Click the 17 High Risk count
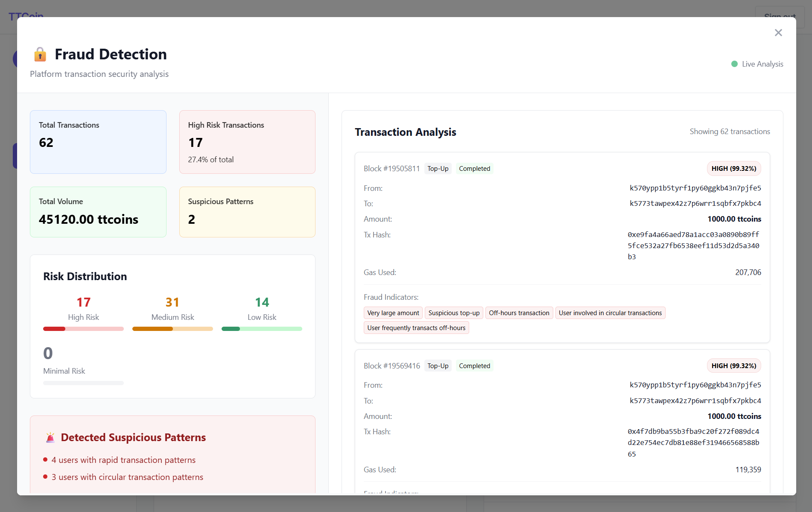 pos(83,302)
